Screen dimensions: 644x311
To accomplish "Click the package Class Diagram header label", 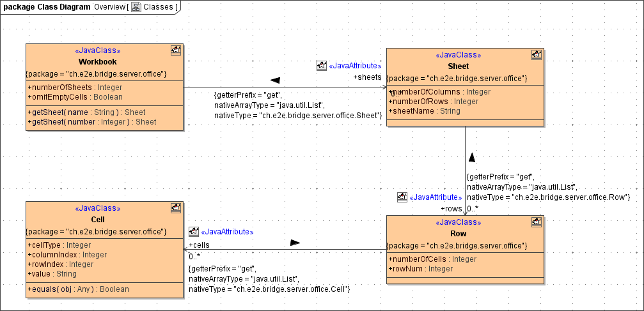I will [x=47, y=7].
